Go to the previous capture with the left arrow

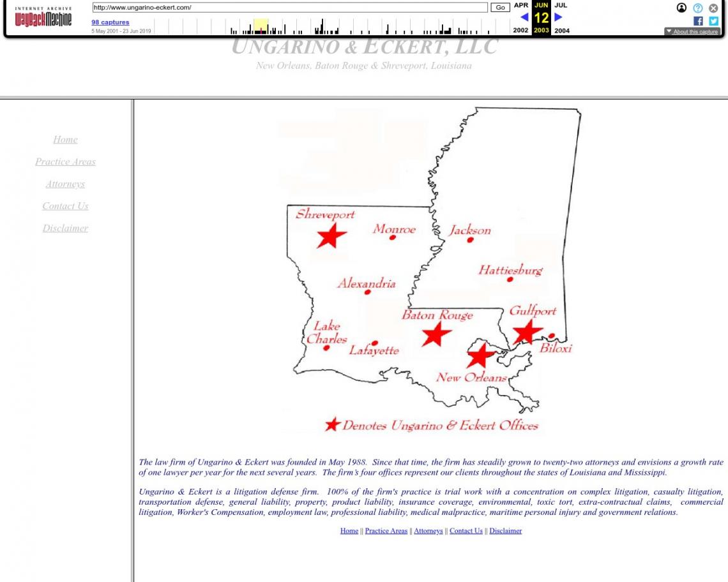[524, 17]
